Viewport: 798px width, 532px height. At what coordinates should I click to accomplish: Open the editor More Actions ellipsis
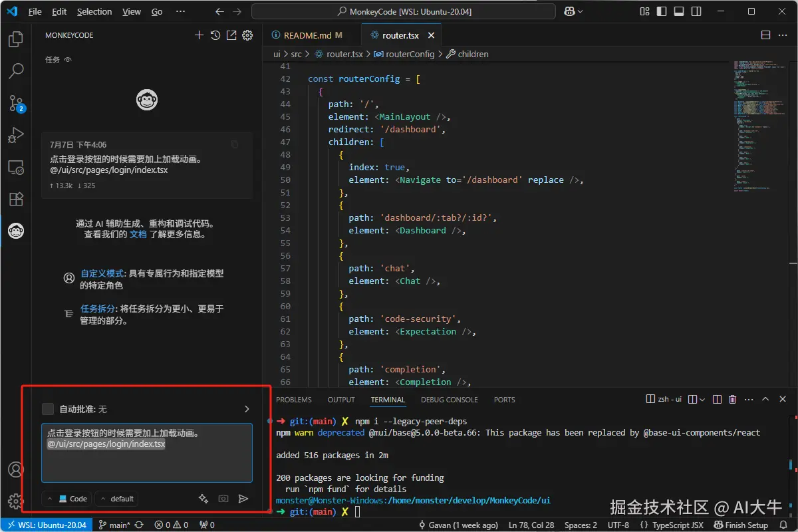click(x=783, y=35)
